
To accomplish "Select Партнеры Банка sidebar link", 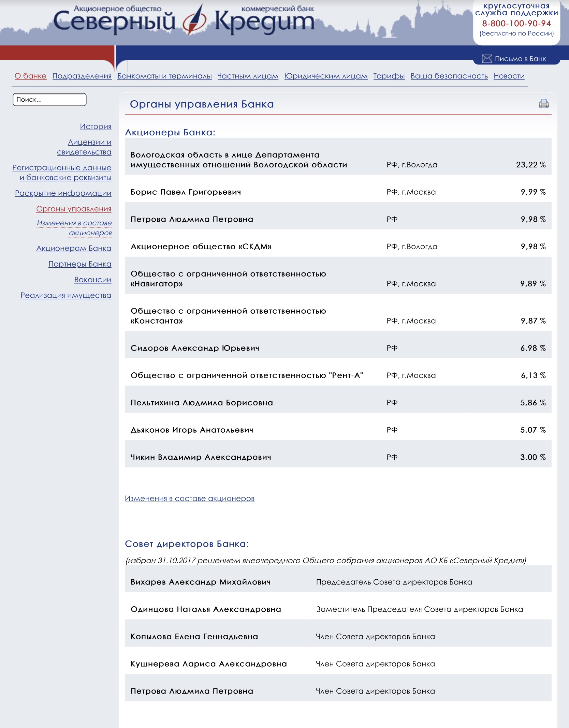I will 80,264.
